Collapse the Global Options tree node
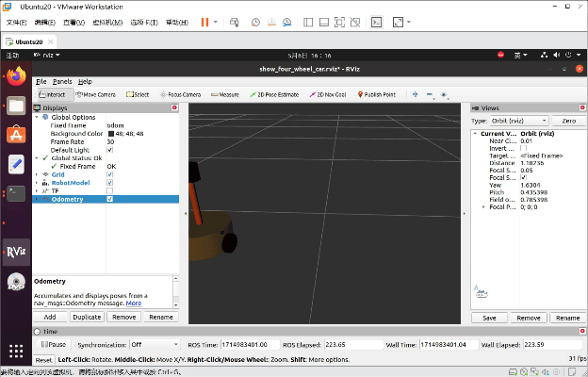 37,117
